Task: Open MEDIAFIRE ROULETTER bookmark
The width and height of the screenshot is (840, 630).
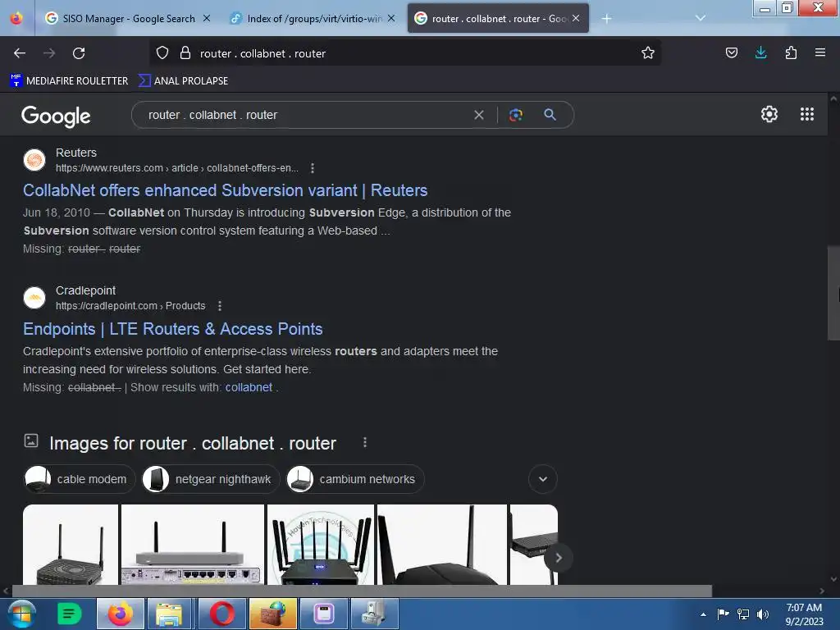Action: tap(69, 81)
